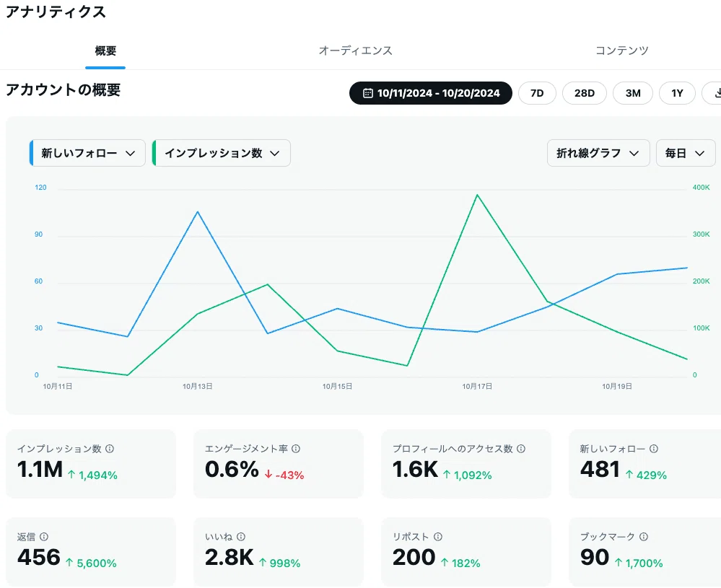Switch to the コンテンツ tab

coord(621,51)
